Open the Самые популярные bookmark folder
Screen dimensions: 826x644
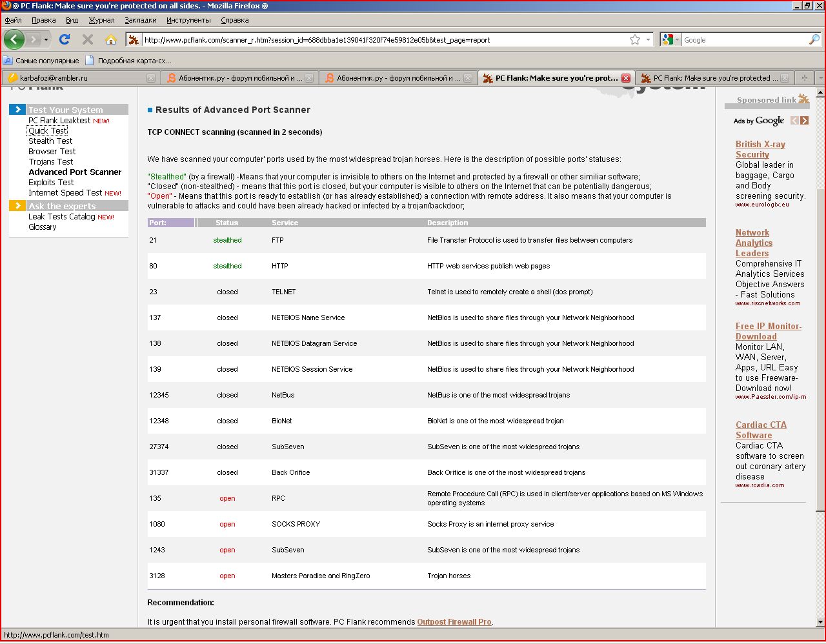pyautogui.click(x=41, y=61)
